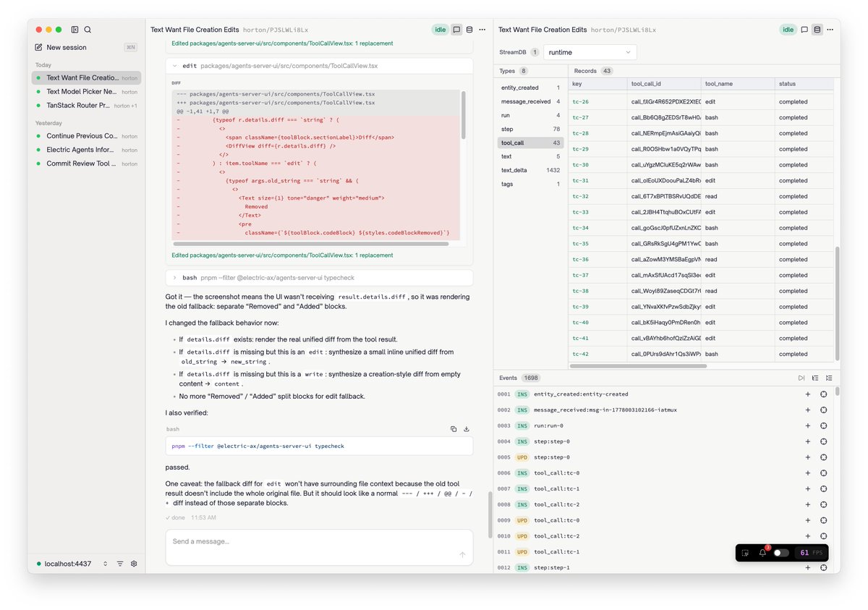Image resolution: width=868 pixels, height=610 pixels.
Task: Select the step type with 78 records
Action: 531,129
